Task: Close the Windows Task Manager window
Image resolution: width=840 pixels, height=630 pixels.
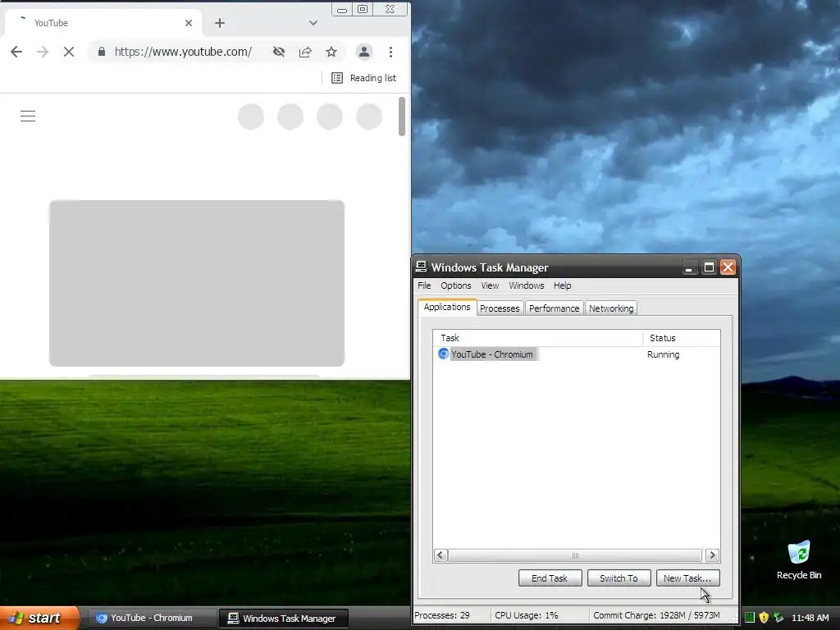Action: pos(728,267)
